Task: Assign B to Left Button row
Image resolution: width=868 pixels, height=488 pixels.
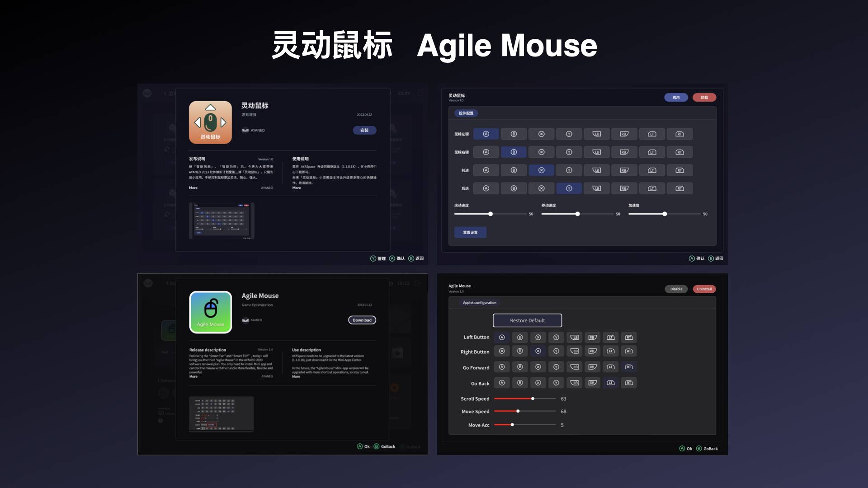Action: [x=520, y=337]
